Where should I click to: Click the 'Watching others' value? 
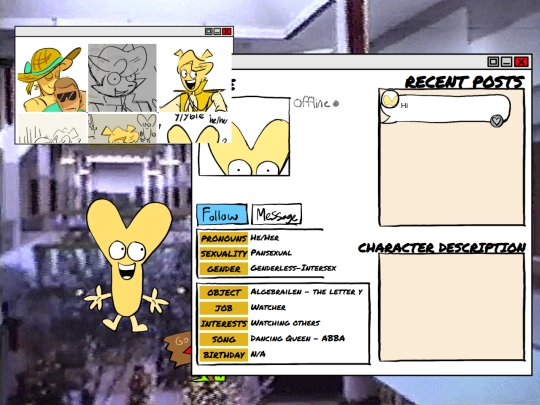[x=285, y=323]
